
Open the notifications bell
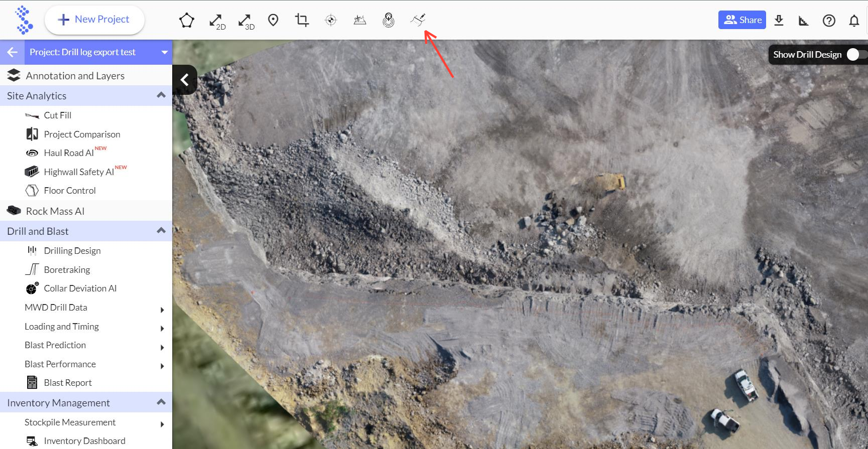click(x=853, y=21)
